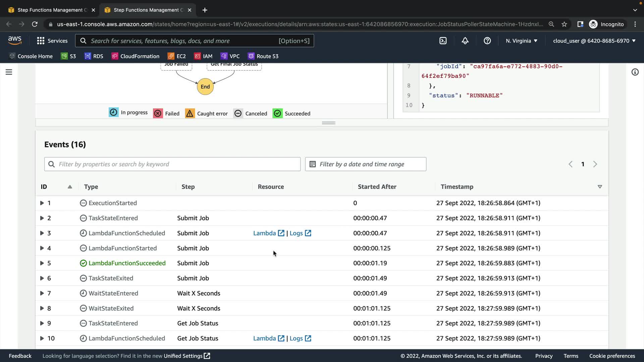The width and height of the screenshot is (644, 362).
Task: Click the event keyword filter field
Action: pos(172,164)
